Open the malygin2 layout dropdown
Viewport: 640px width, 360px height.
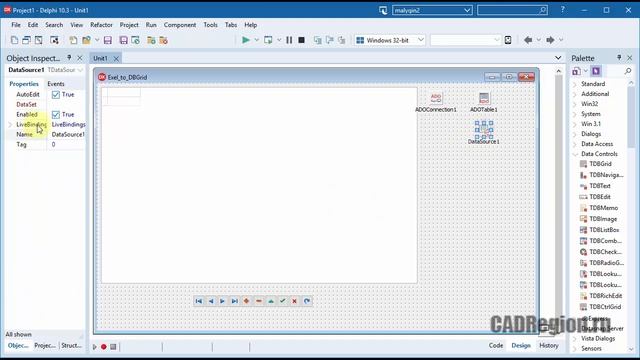[467, 10]
